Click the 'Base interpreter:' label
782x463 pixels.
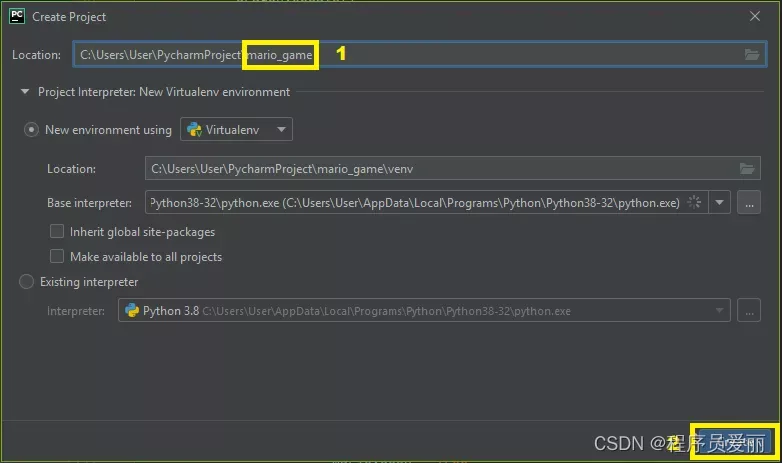tap(89, 203)
